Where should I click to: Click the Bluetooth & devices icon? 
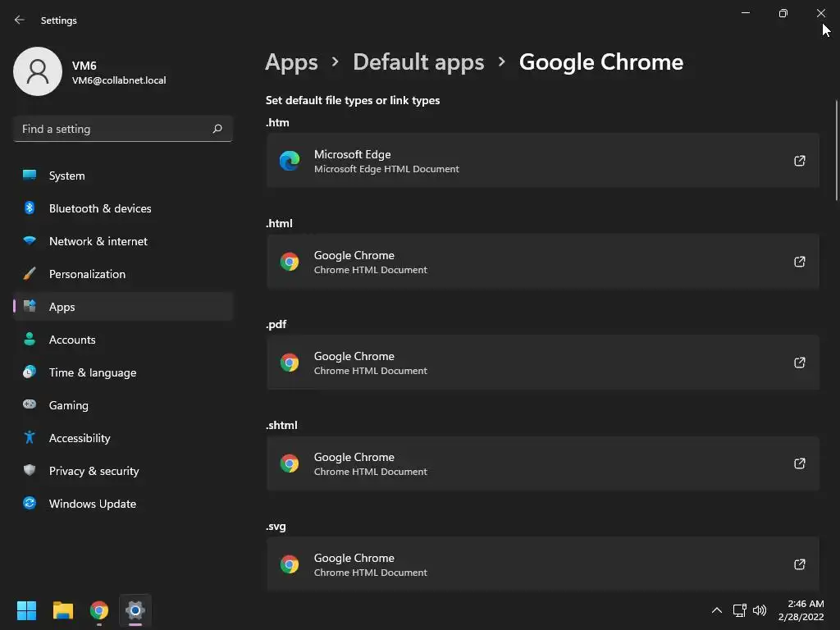tap(30, 208)
